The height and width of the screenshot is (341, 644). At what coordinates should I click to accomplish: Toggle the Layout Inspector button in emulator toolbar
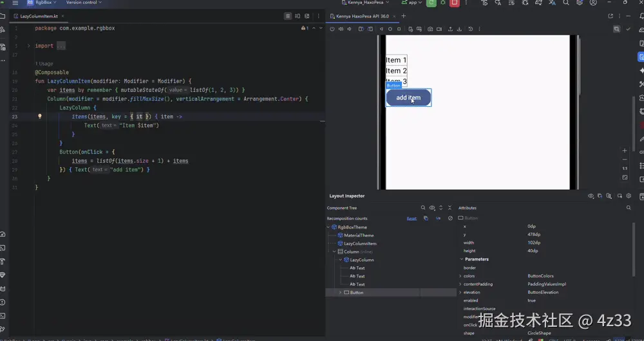[x=616, y=29]
